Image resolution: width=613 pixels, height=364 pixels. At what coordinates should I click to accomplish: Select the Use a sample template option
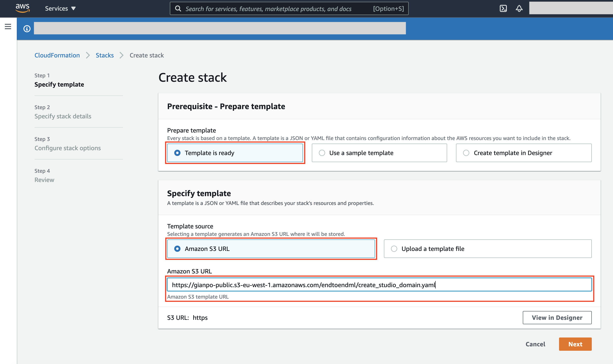pos(379,153)
